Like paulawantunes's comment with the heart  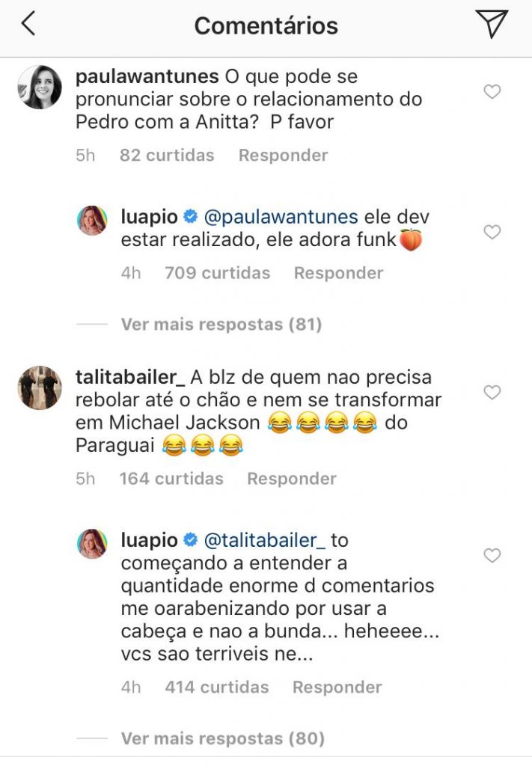(492, 92)
